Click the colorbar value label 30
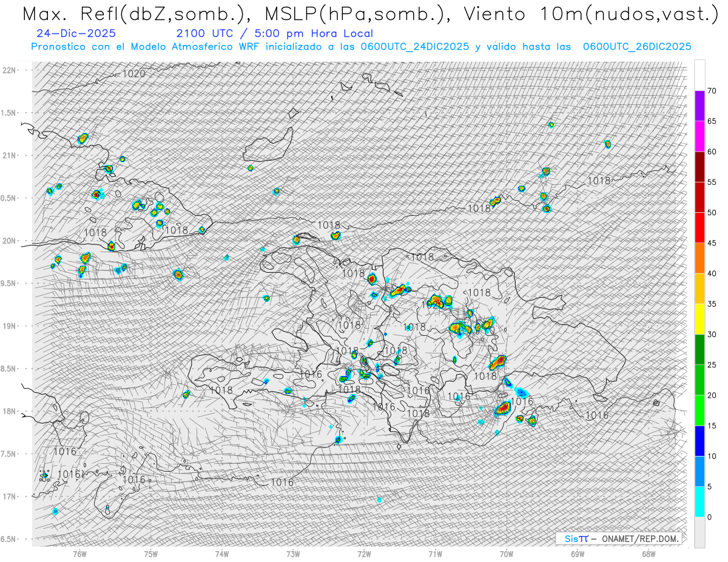728x562 pixels. coord(712,335)
